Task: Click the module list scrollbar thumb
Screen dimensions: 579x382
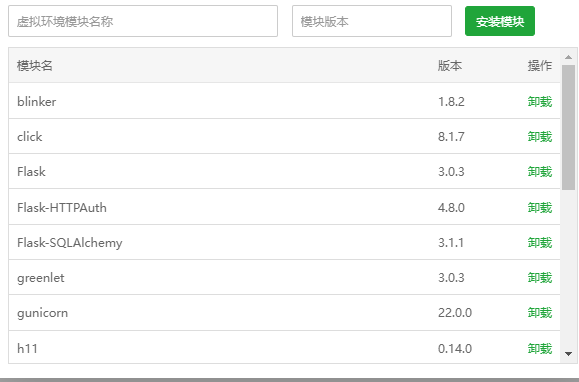Action: (569, 127)
